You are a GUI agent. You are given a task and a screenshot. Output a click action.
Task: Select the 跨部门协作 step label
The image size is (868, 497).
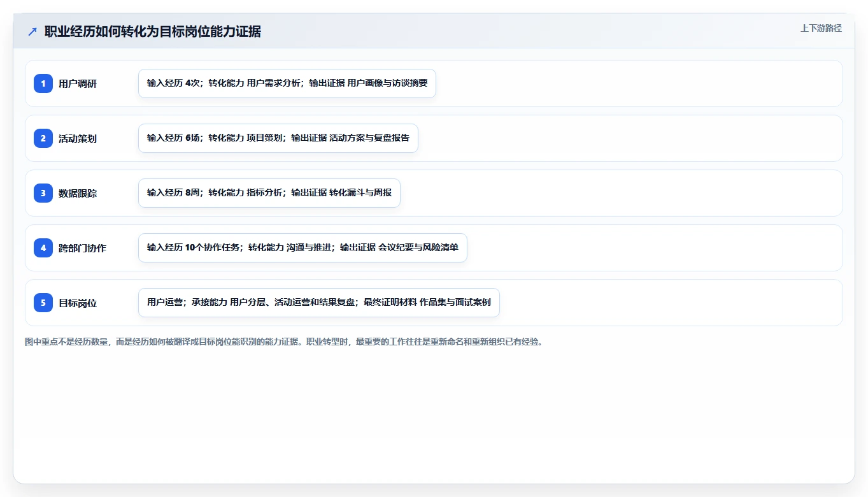tap(82, 248)
